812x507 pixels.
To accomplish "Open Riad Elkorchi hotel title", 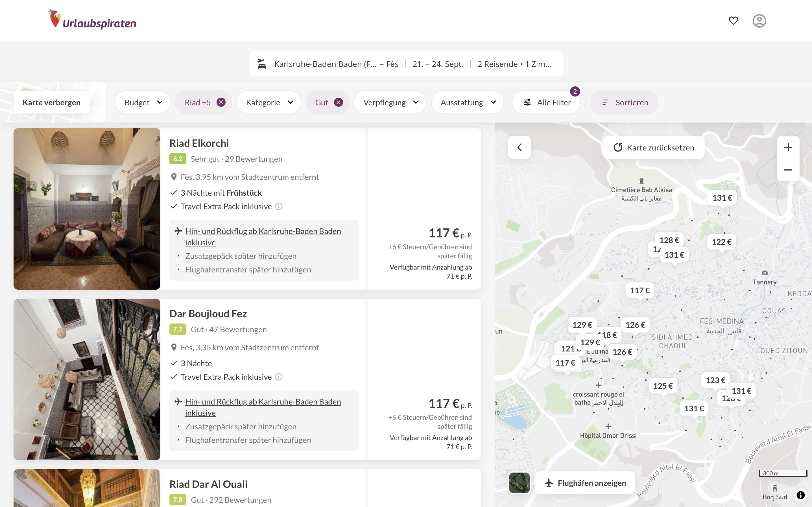I will [199, 143].
